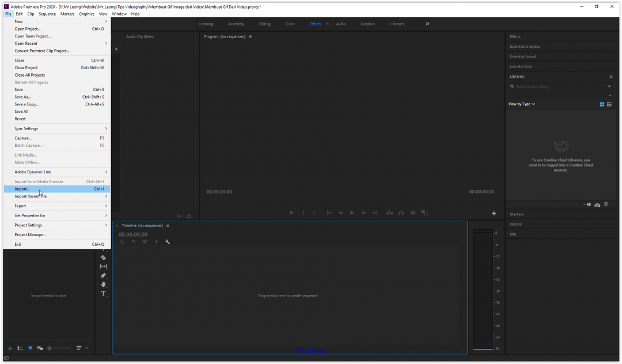Toggle Snap in the timeline
This screenshot has width=622, height=364.
[x=134, y=242]
